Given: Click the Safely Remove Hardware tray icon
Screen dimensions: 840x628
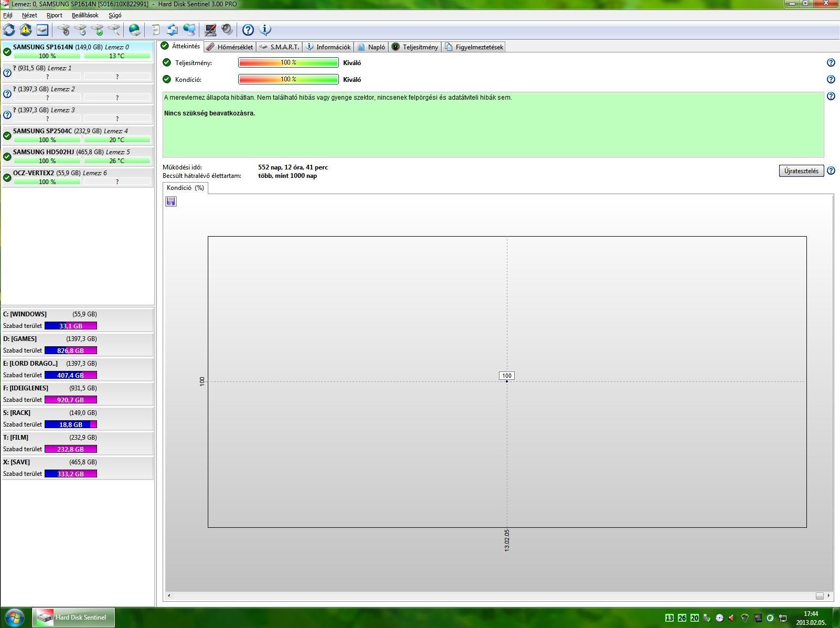Looking at the screenshot, I should point(707,618).
